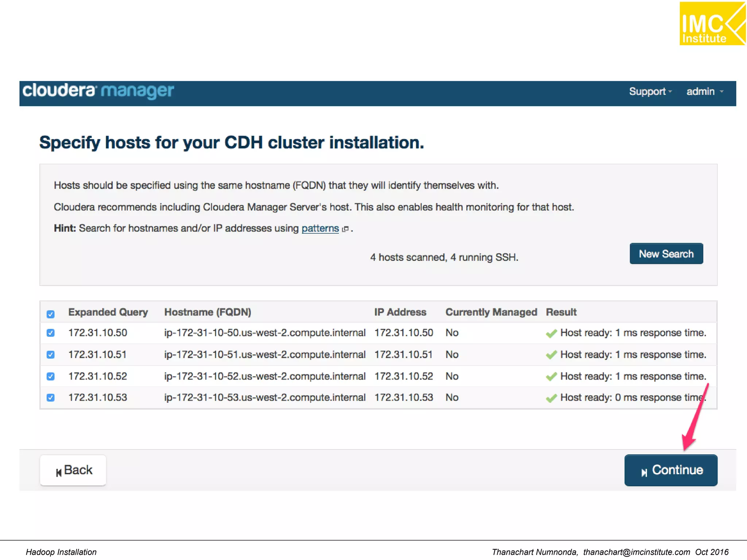This screenshot has height=560, width=747.
Task: Click the thanachart@imcinstitute.com email in footer
Action: [636, 552]
